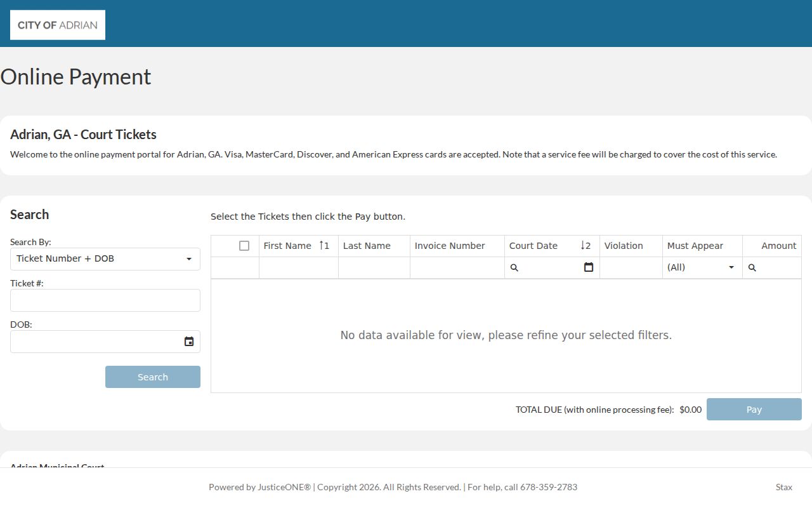
Task: Sort by First Name column header
Action: point(299,246)
